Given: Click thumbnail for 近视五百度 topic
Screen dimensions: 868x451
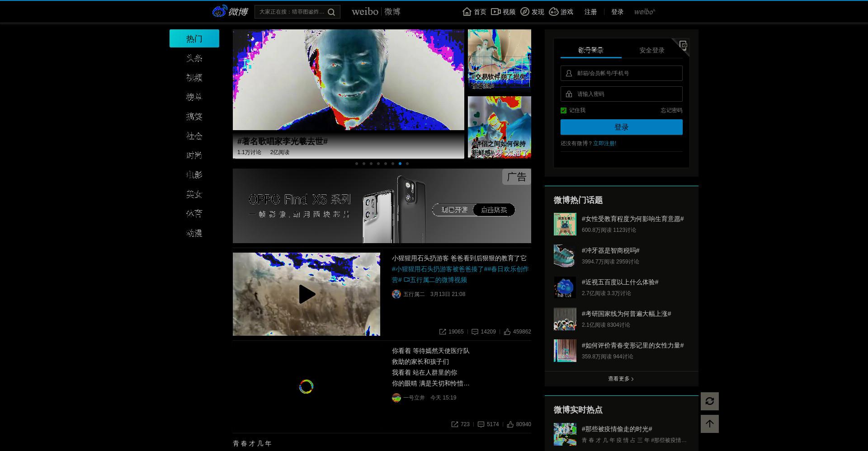Looking at the screenshot, I should tap(565, 287).
